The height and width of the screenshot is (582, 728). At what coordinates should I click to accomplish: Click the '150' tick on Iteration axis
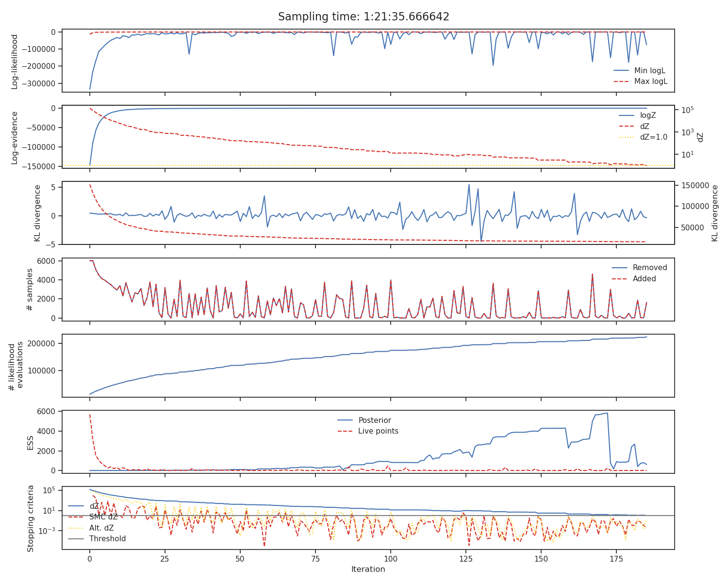541,558
